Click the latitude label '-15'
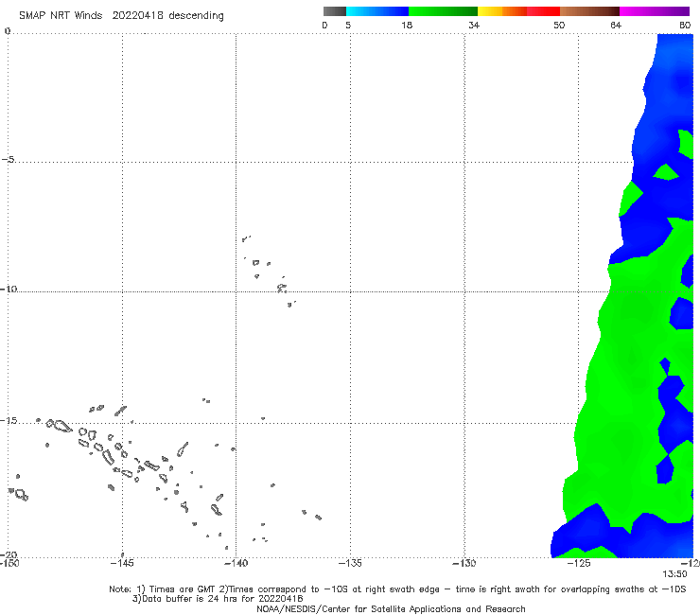 pyautogui.click(x=9, y=420)
